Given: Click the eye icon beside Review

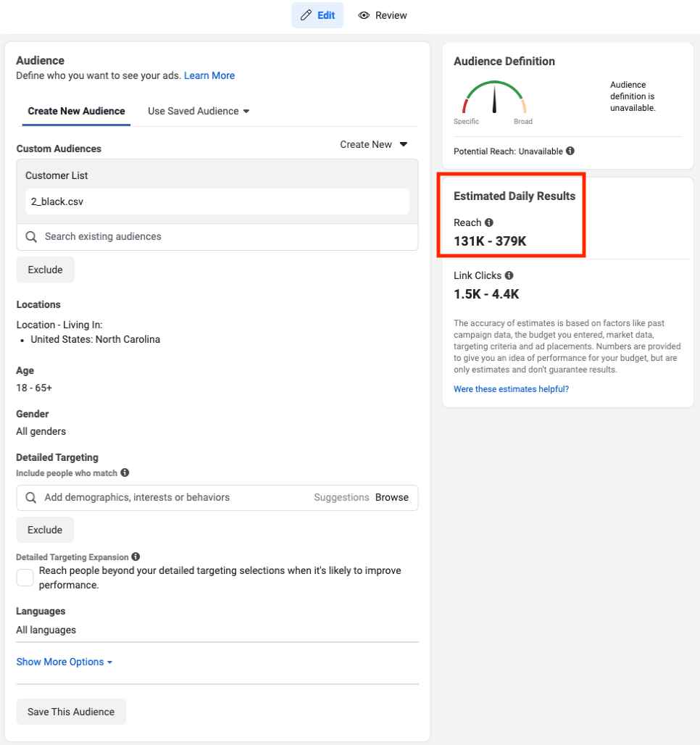Looking at the screenshot, I should [x=364, y=15].
